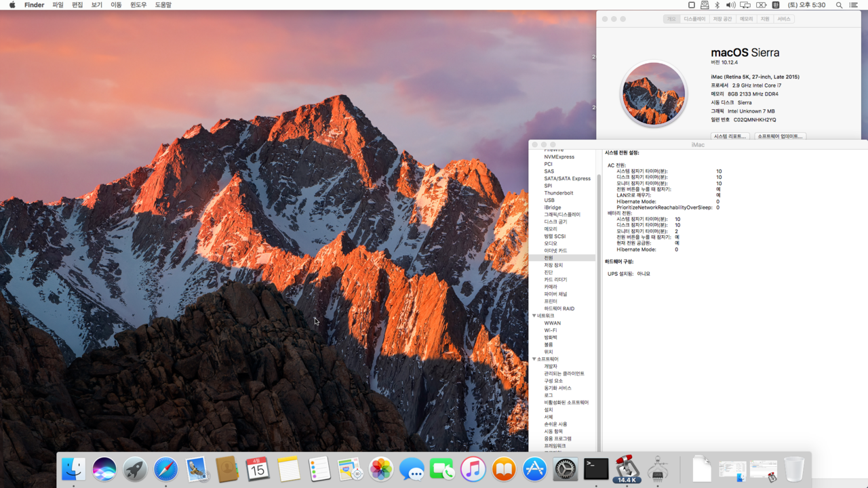Image resolution: width=868 pixels, height=488 pixels.
Task: Click Korean input source icon in menu bar
Action: pos(776,5)
